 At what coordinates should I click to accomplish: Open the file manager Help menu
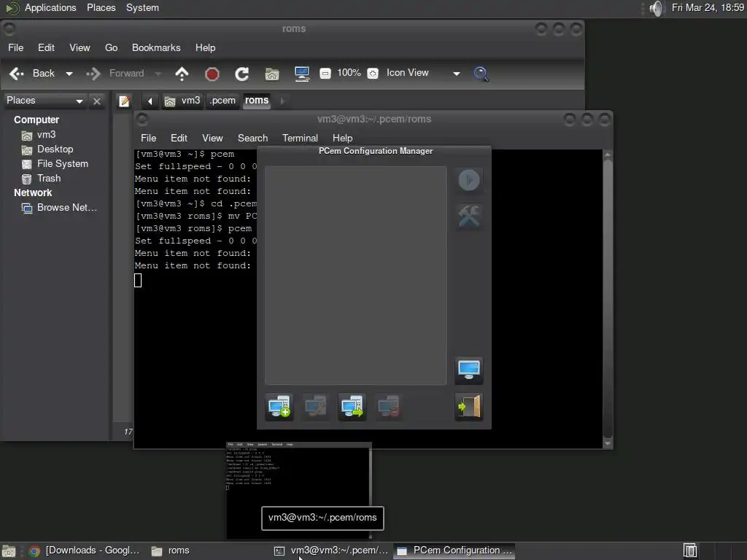205,47
